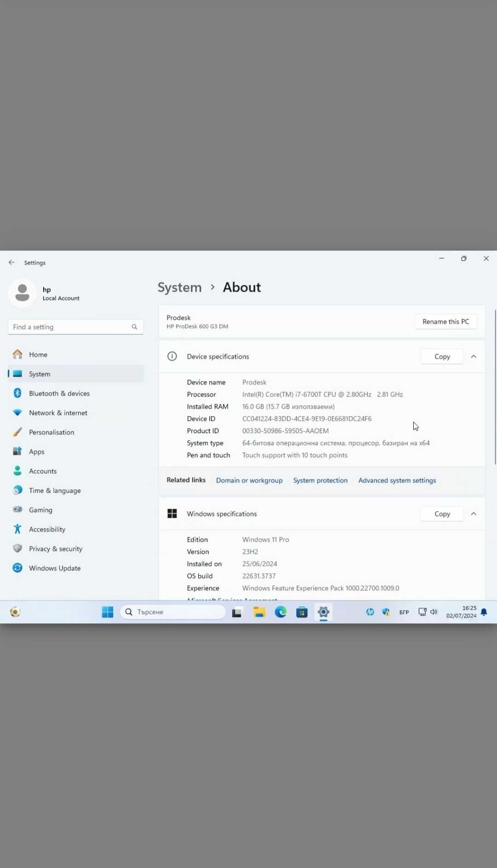Click the widgets icon at taskbar left
497x868 pixels.
[15, 612]
